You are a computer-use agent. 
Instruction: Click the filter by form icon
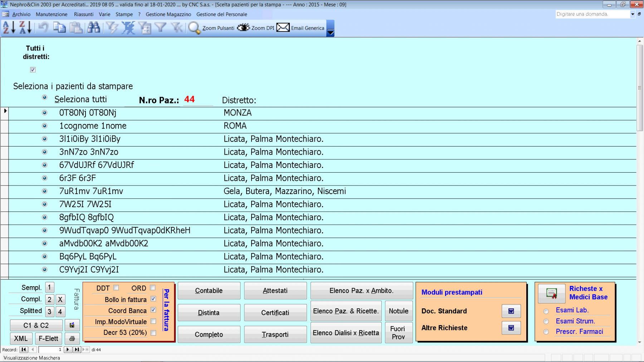(x=145, y=28)
